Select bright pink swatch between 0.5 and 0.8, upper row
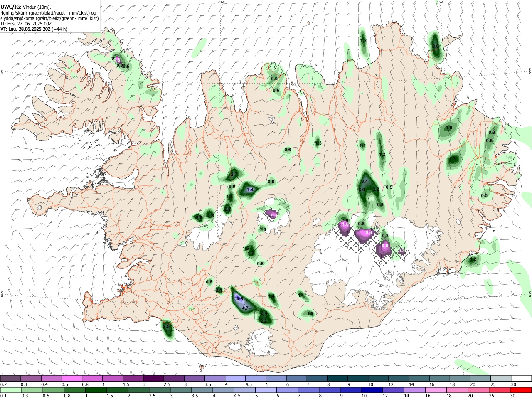 click(x=72, y=378)
